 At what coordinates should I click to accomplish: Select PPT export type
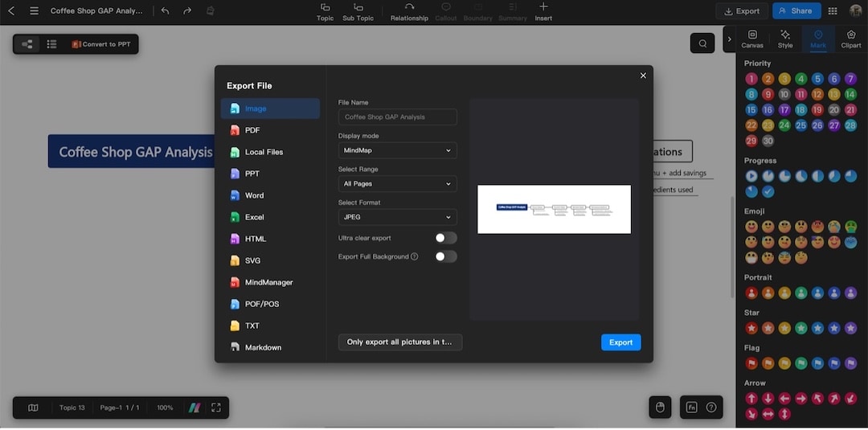270,174
